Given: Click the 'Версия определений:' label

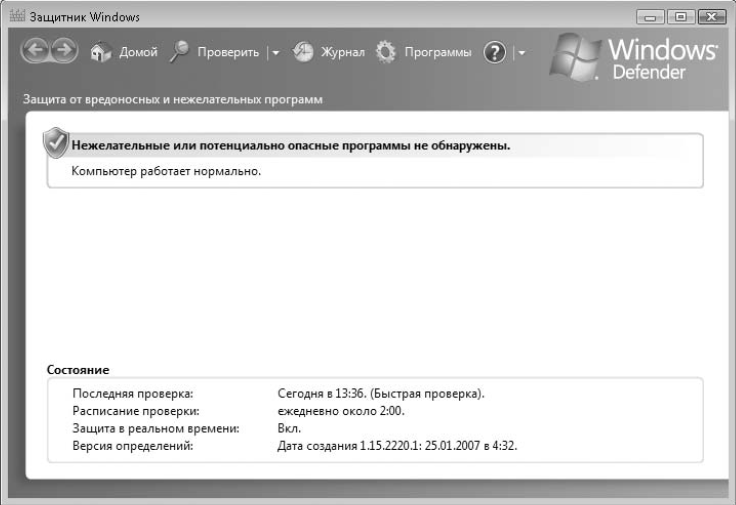Looking at the screenshot, I should pos(133,445).
